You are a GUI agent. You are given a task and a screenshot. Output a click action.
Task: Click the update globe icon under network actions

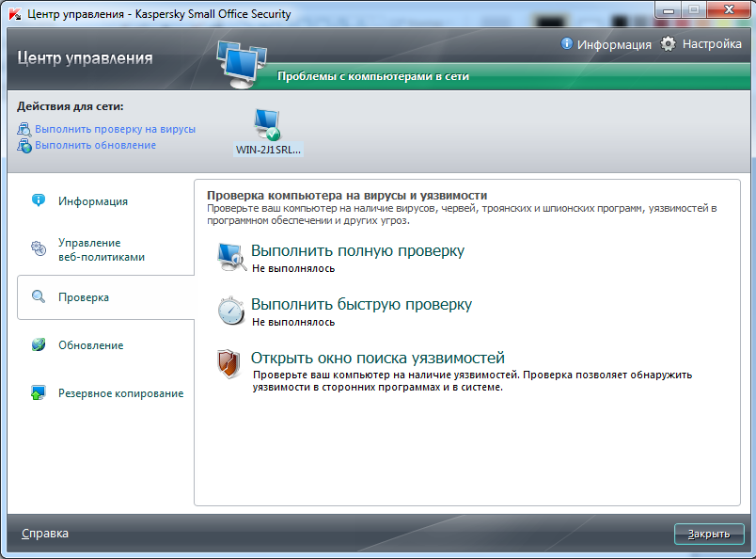click(24, 145)
